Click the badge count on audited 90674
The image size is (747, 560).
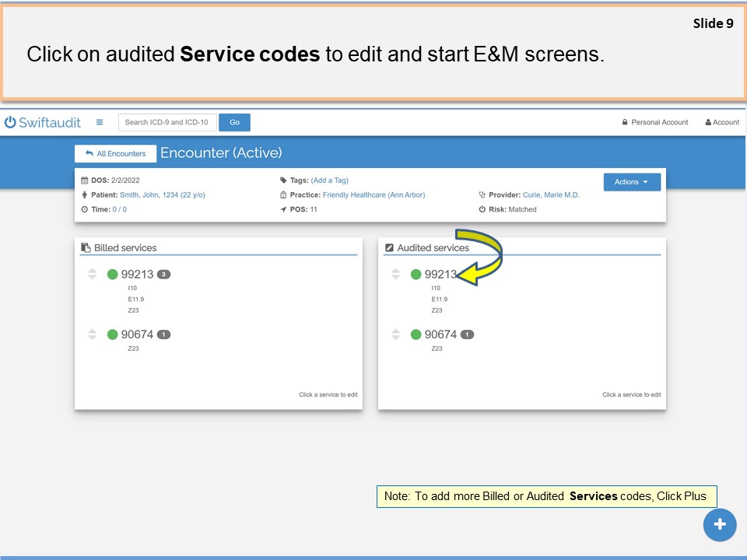[467, 334]
